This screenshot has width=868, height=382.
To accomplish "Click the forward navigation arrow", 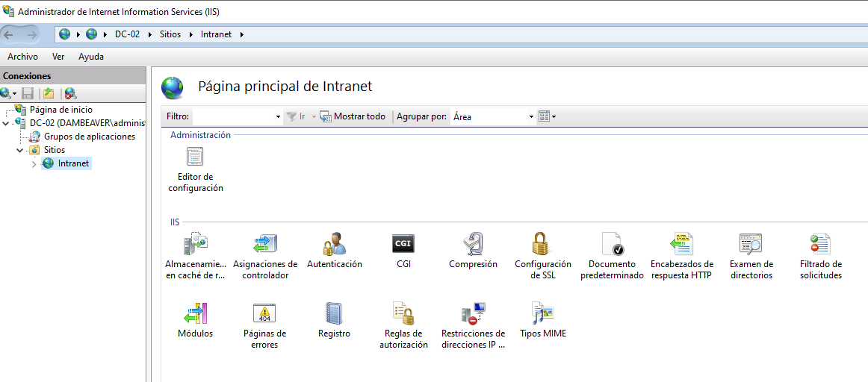I will [x=32, y=34].
